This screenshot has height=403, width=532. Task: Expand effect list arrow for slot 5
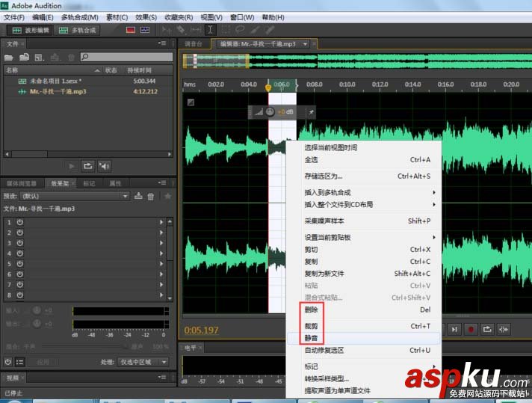click(x=161, y=264)
